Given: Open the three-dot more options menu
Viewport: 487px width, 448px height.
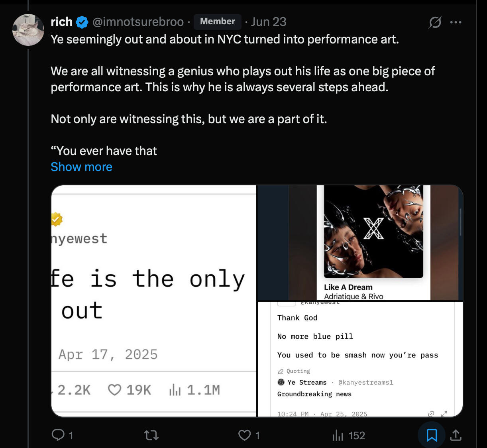Looking at the screenshot, I should 456,22.
